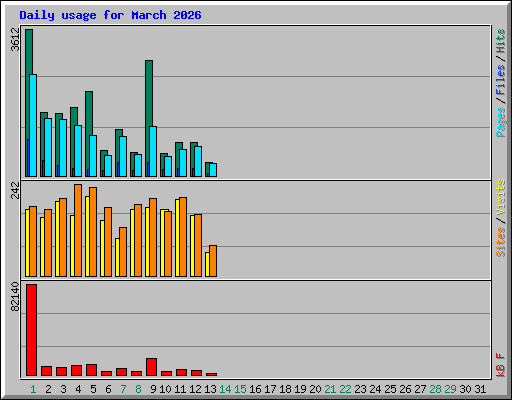Click day label 26 on the x-axis
The width and height of the screenshot is (512, 400).
pos(405,389)
